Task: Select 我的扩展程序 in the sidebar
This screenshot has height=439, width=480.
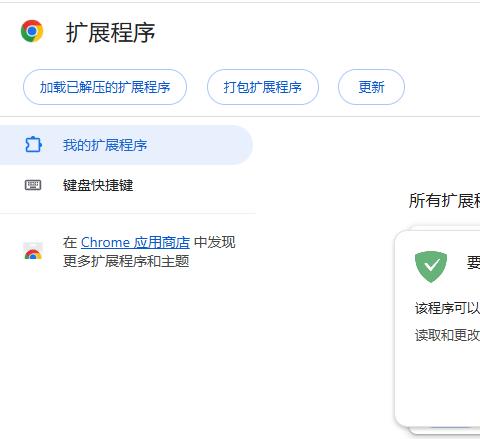Action: (x=126, y=145)
